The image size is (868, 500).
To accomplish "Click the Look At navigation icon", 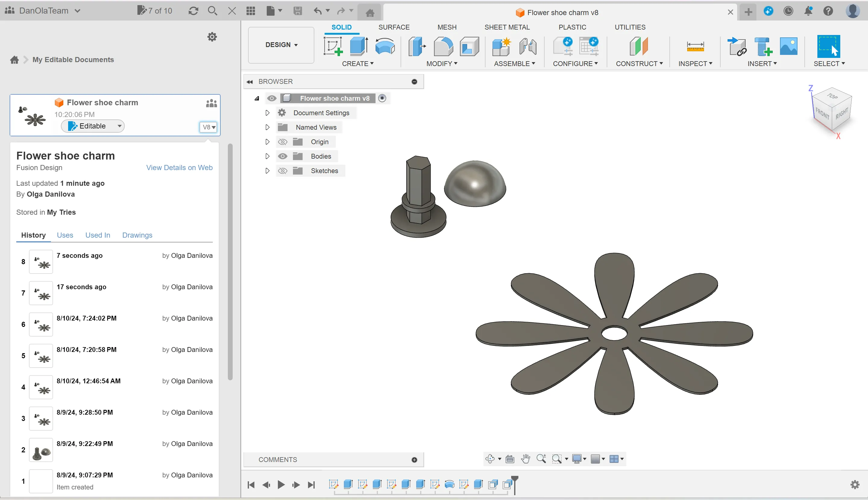I will click(510, 458).
